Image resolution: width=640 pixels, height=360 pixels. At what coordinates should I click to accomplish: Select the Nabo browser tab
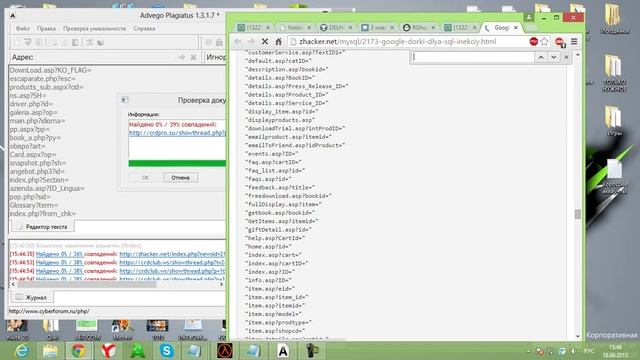click(x=295, y=27)
